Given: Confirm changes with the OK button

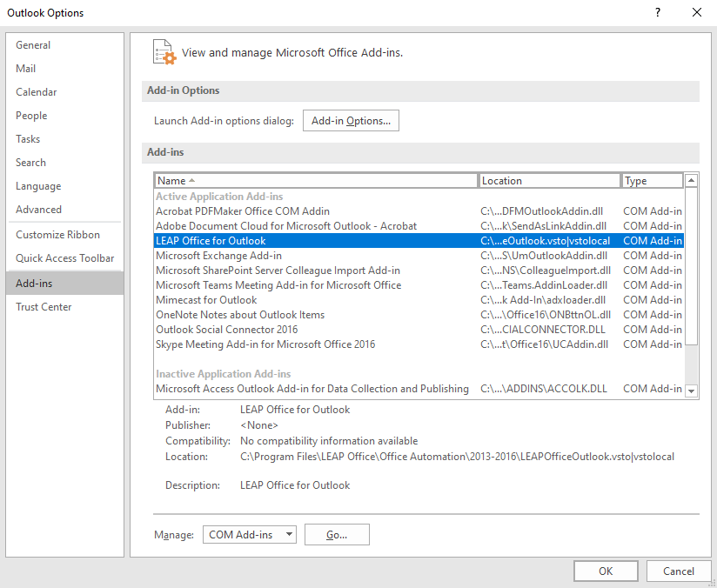Looking at the screenshot, I should point(606,571).
